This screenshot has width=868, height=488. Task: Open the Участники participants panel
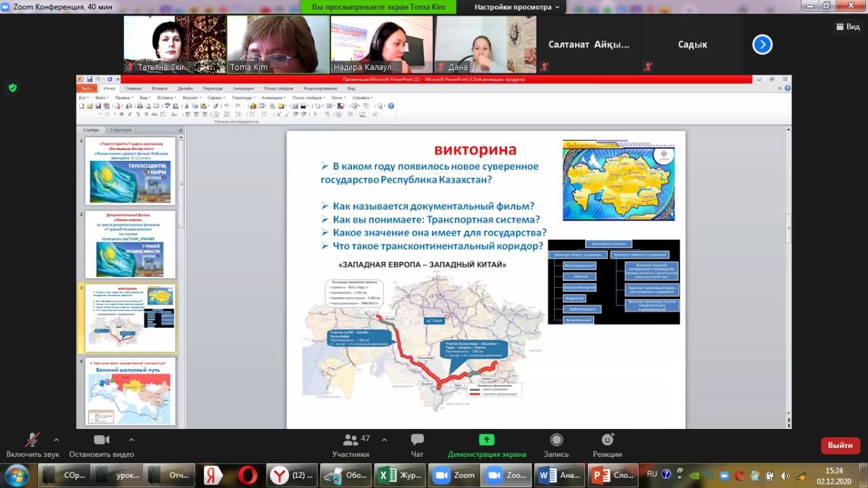pyautogui.click(x=351, y=441)
